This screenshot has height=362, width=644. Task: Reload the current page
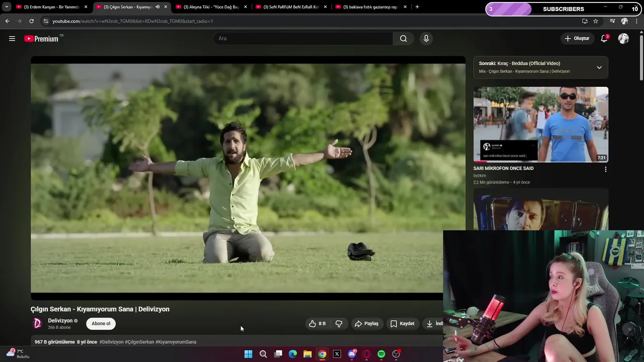point(31,21)
